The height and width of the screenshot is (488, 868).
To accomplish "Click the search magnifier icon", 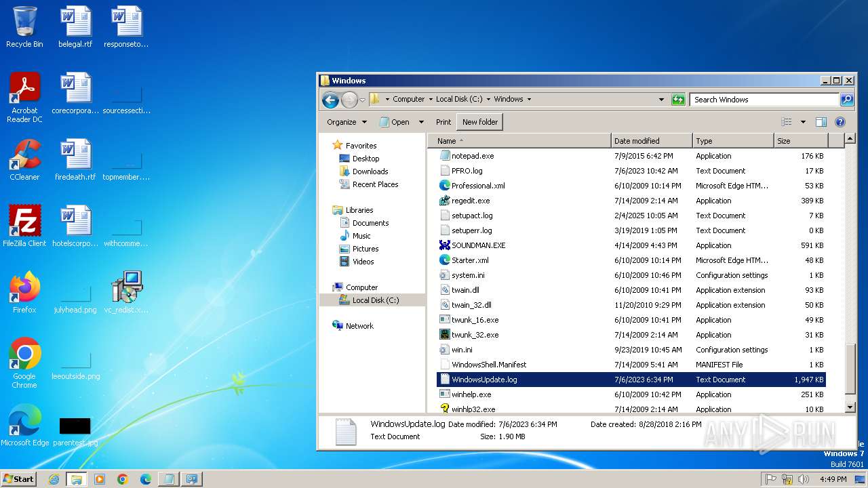I will point(847,100).
